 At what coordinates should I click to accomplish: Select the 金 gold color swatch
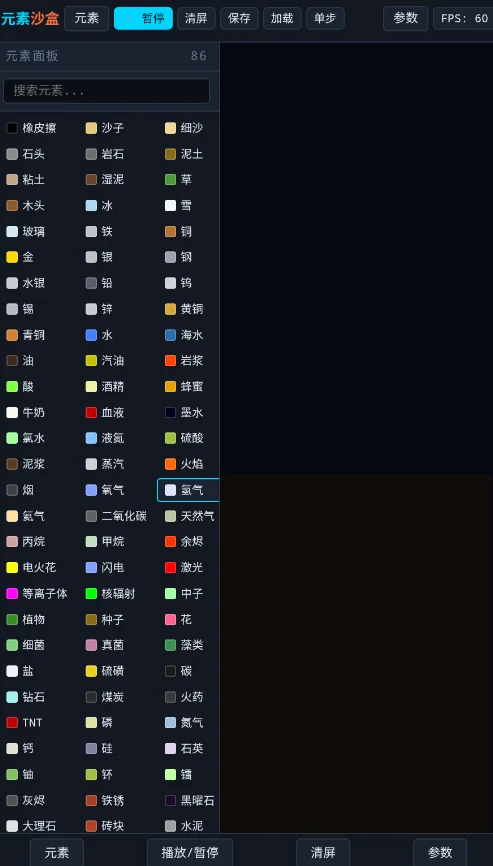tap(12, 257)
